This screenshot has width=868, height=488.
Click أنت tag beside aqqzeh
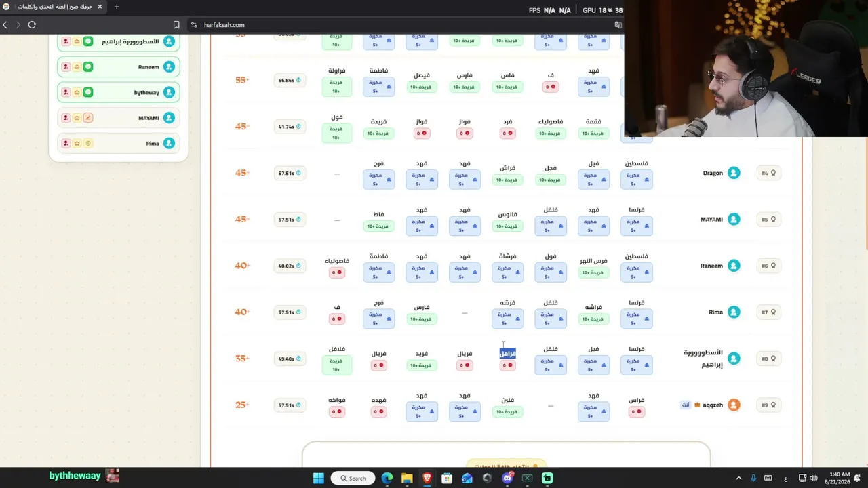click(686, 405)
